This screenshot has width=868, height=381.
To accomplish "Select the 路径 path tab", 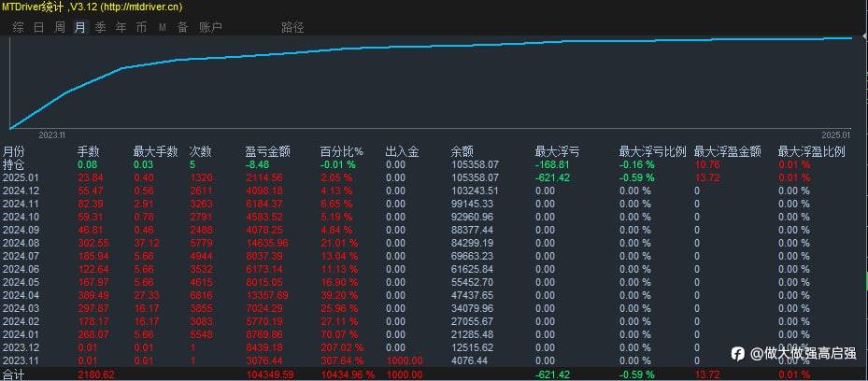I will click(292, 27).
